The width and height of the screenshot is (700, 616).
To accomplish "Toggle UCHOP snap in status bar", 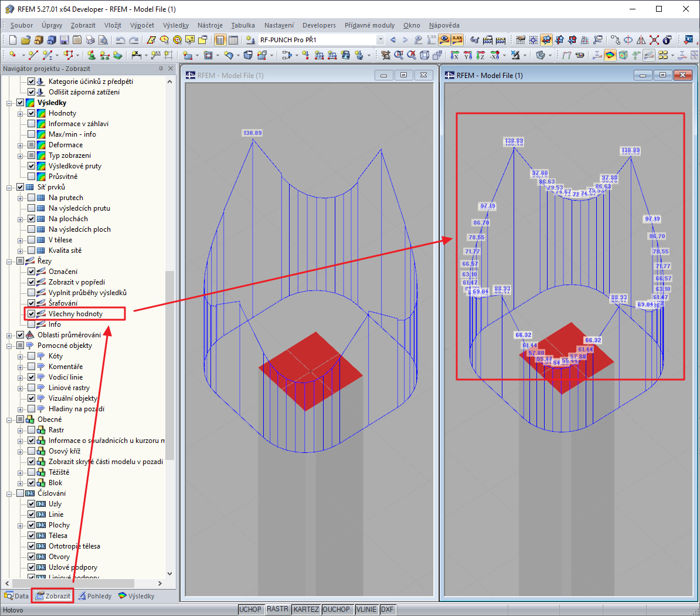I will tap(250, 610).
